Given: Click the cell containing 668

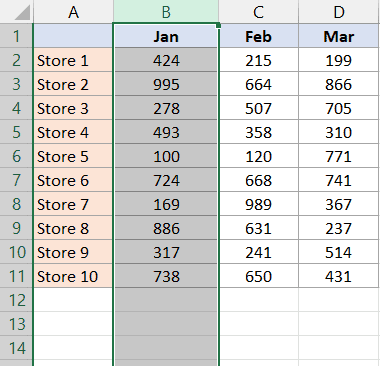Looking at the screenshot, I should [259, 180].
